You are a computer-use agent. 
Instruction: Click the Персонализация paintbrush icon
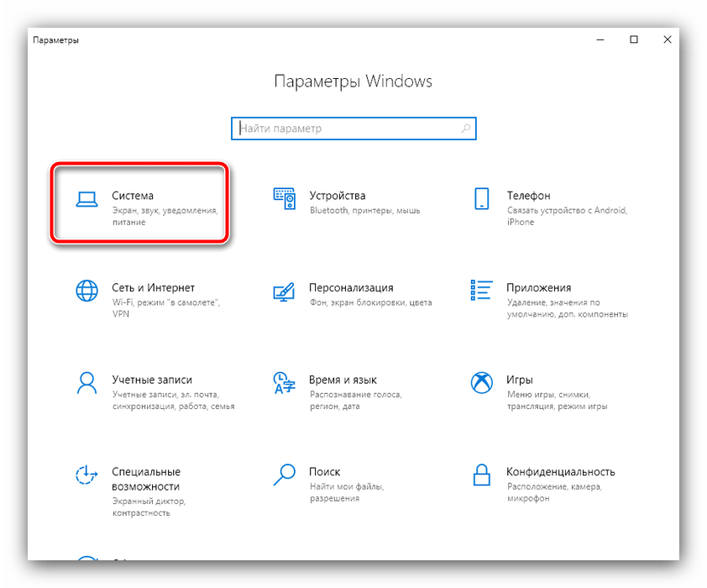pos(284,291)
